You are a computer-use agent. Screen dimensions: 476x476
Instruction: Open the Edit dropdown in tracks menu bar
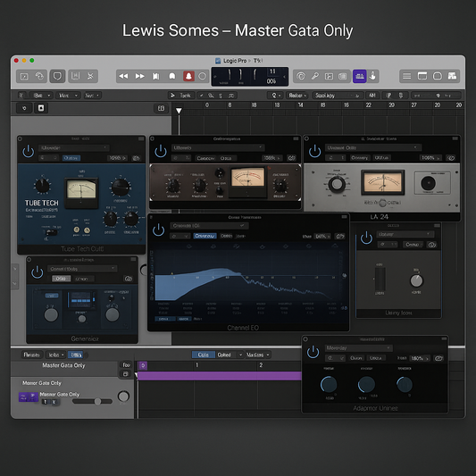(41, 96)
